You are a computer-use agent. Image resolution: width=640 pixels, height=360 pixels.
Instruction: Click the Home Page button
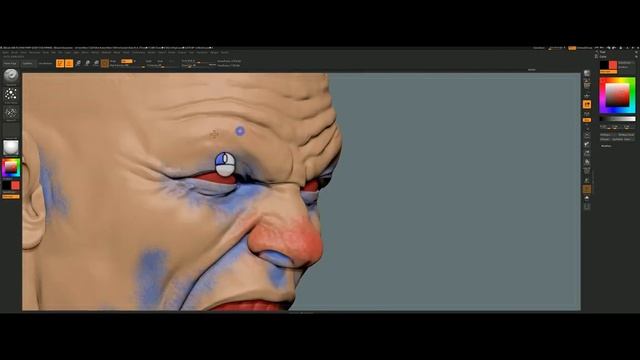click(10, 63)
